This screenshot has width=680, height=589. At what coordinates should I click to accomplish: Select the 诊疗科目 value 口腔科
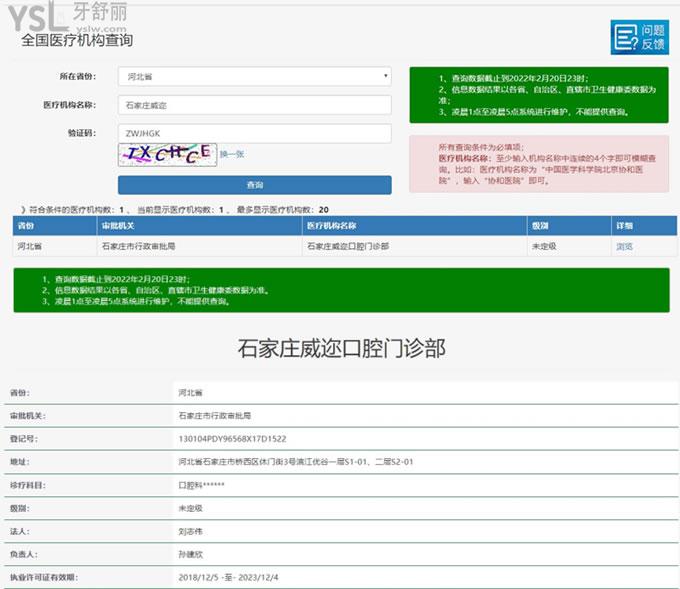(202, 485)
